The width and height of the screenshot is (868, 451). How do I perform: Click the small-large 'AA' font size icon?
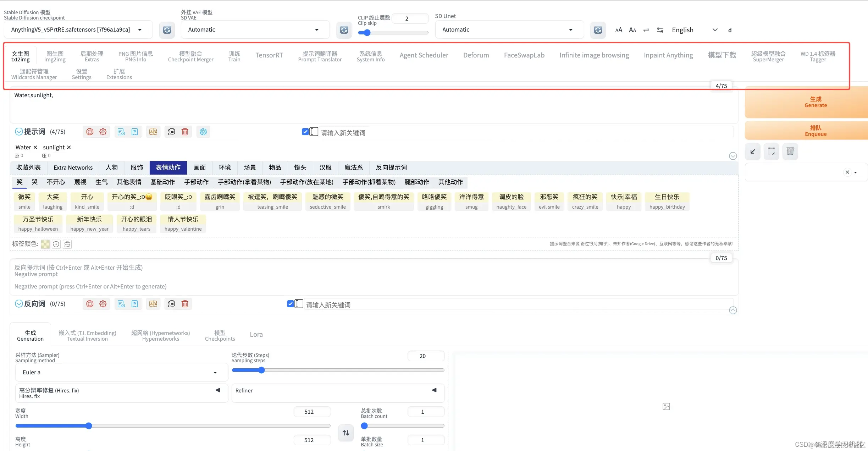[x=619, y=30]
